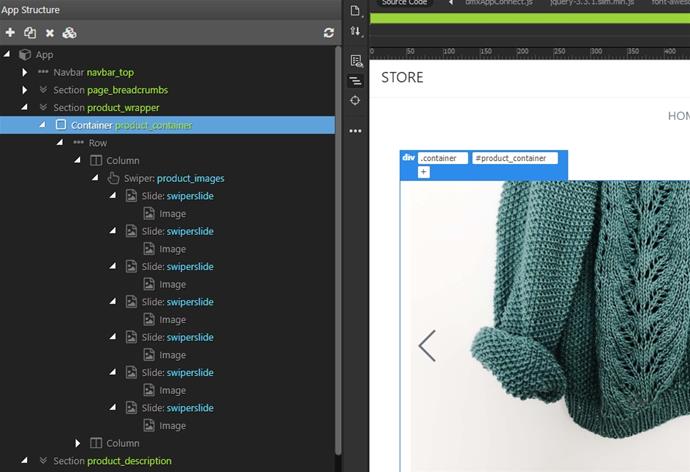
Task: Click the plus button under the div label
Action: 423,172
